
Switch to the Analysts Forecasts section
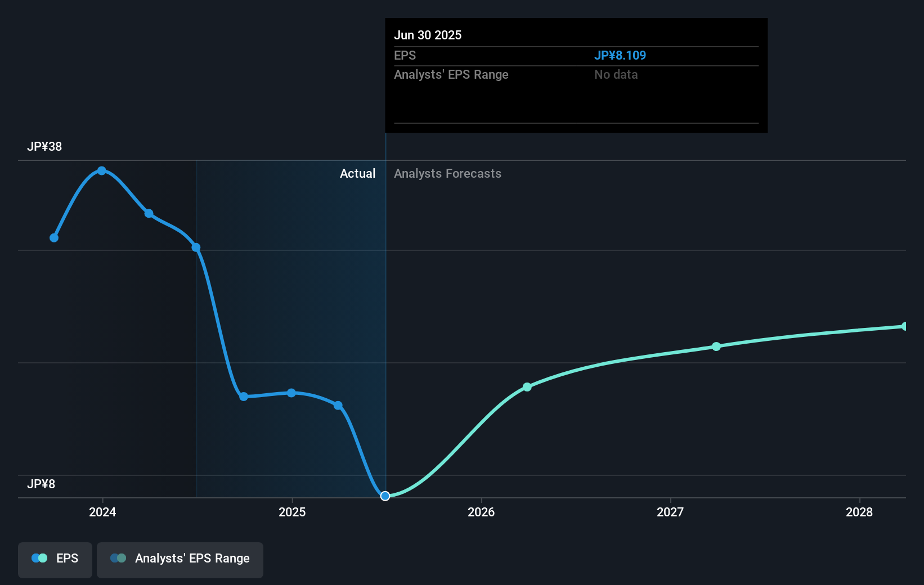[x=447, y=174]
